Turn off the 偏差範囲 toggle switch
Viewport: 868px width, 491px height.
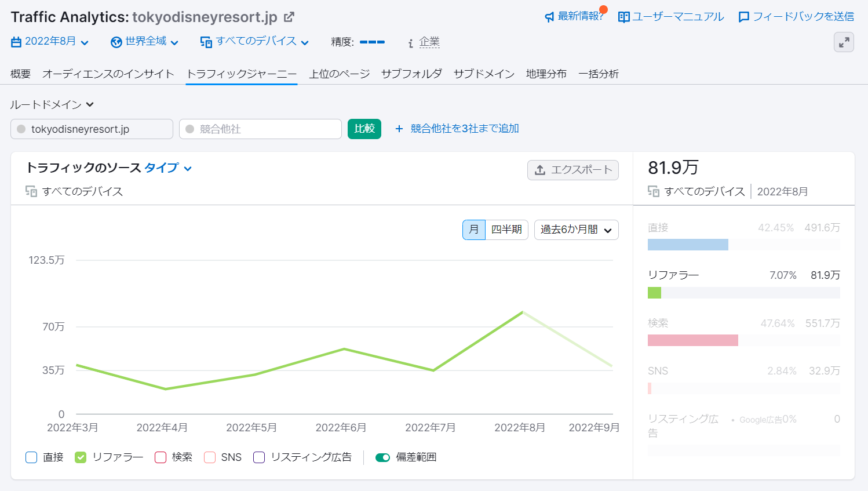(382, 457)
